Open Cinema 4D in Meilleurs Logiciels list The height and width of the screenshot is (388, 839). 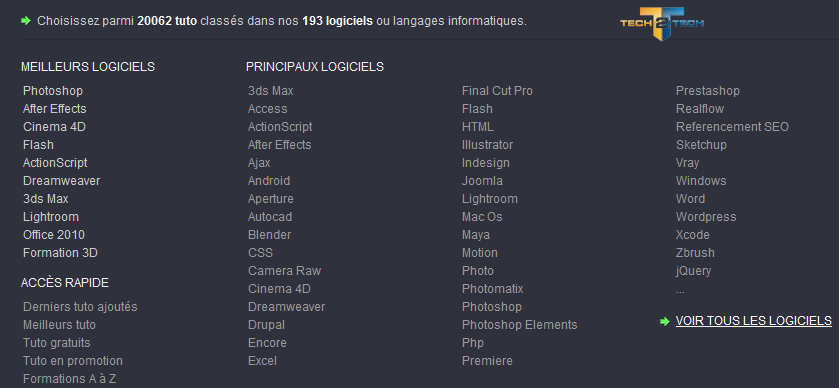[54, 127]
